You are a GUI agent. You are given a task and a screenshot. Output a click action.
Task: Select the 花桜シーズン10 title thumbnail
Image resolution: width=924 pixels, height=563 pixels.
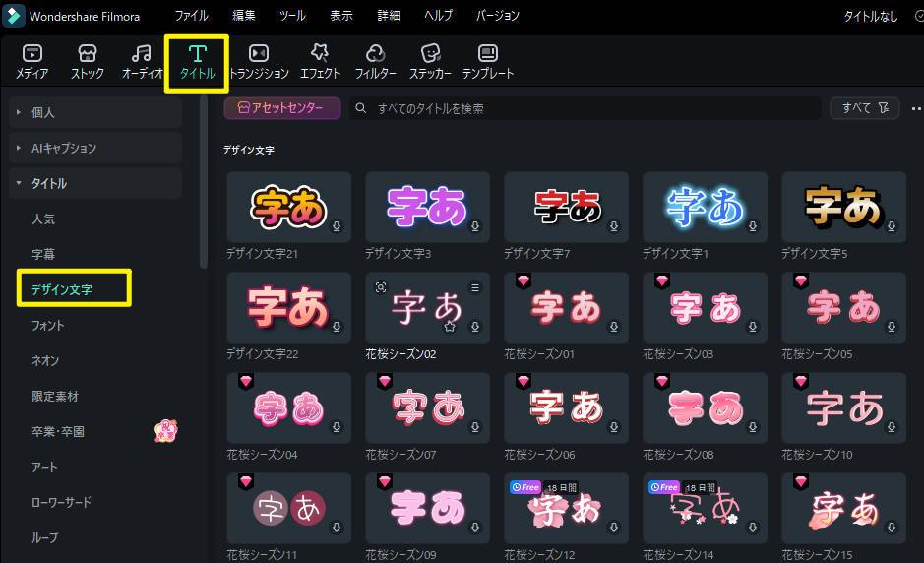coord(843,407)
